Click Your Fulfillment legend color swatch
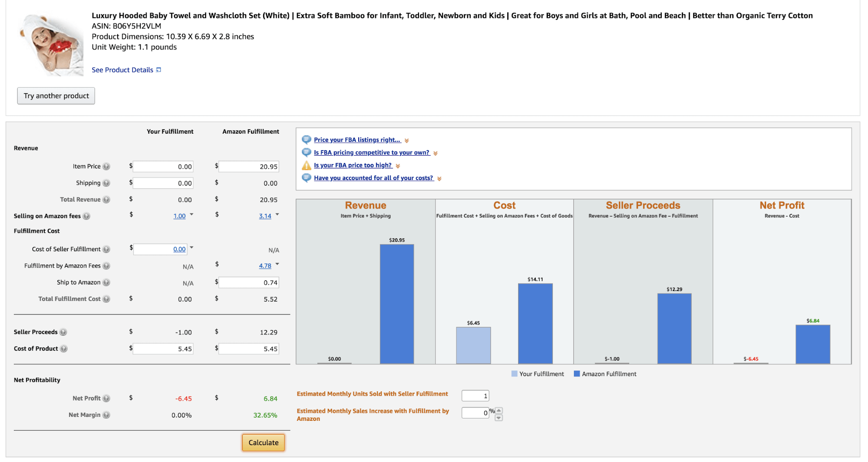This screenshot has height=462, width=868. (x=515, y=374)
